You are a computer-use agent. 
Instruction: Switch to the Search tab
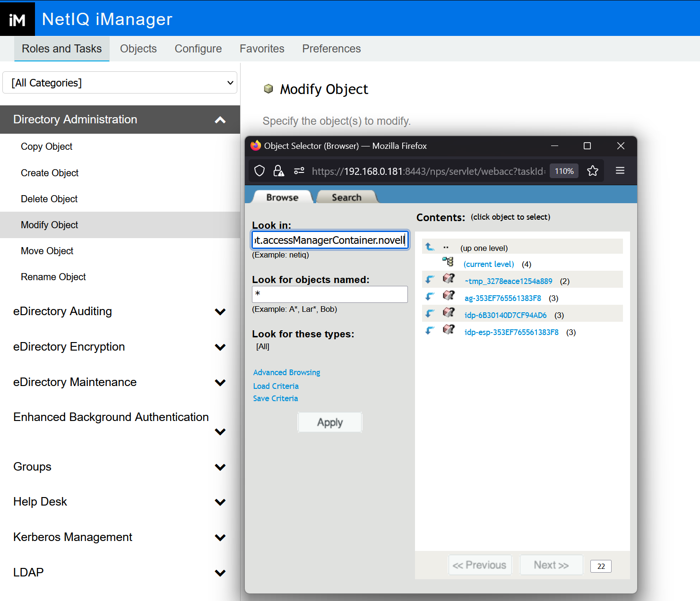pyautogui.click(x=346, y=197)
